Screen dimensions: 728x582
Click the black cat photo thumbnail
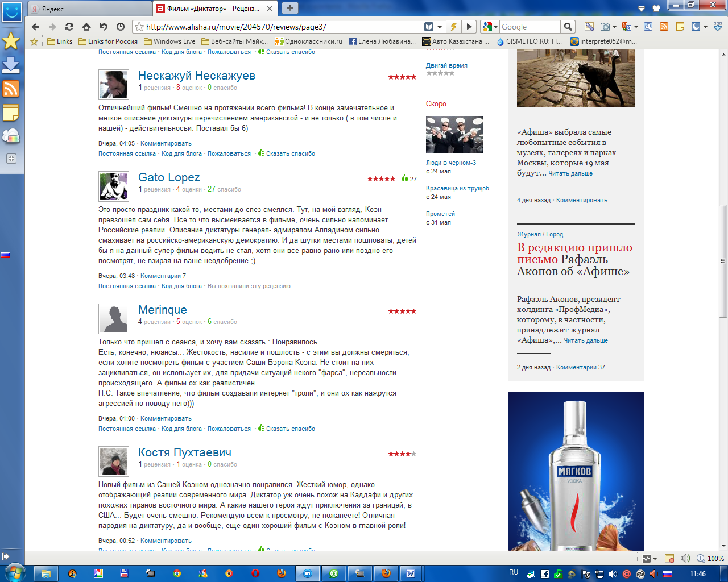point(576,78)
